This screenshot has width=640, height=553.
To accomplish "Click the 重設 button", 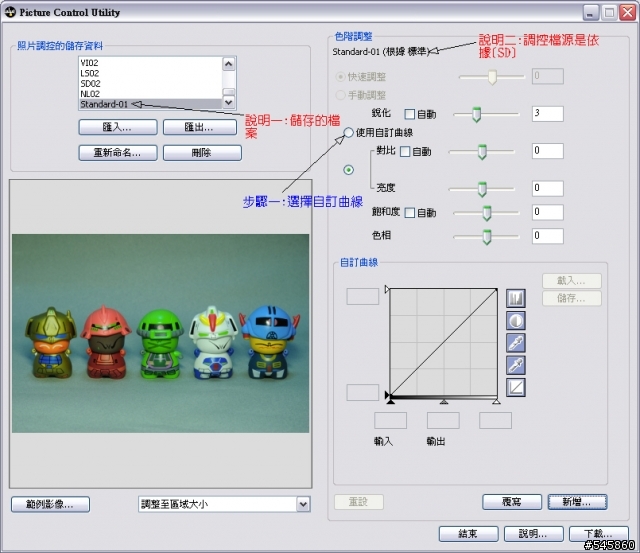I will [x=359, y=502].
